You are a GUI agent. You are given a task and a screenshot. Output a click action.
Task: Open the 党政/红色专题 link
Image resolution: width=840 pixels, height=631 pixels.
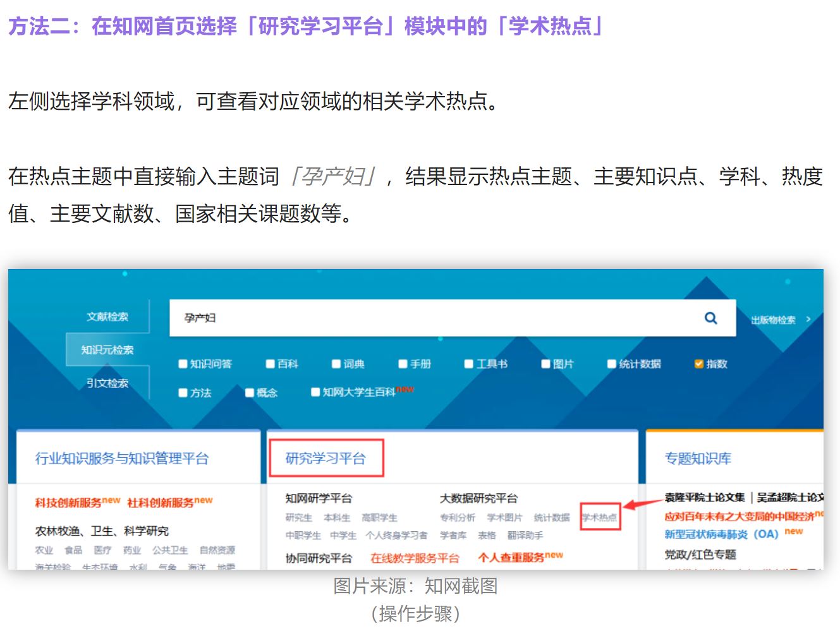[700, 555]
